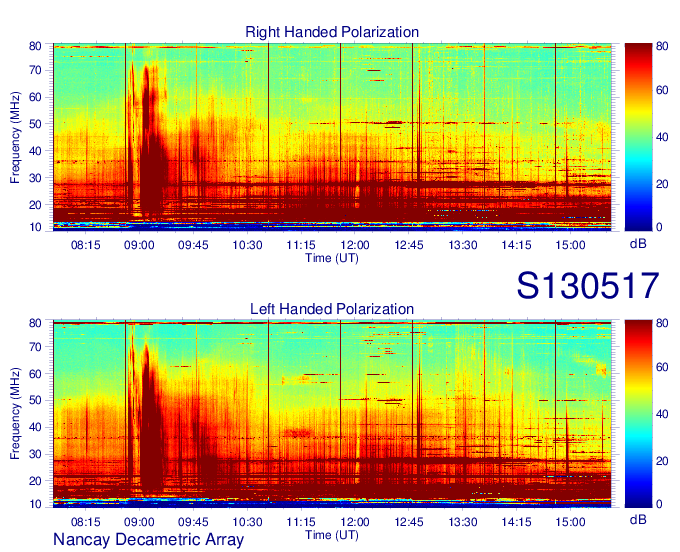
Task: Click the 80 dB tick on the Right Handed color bar
Action: click(662, 46)
